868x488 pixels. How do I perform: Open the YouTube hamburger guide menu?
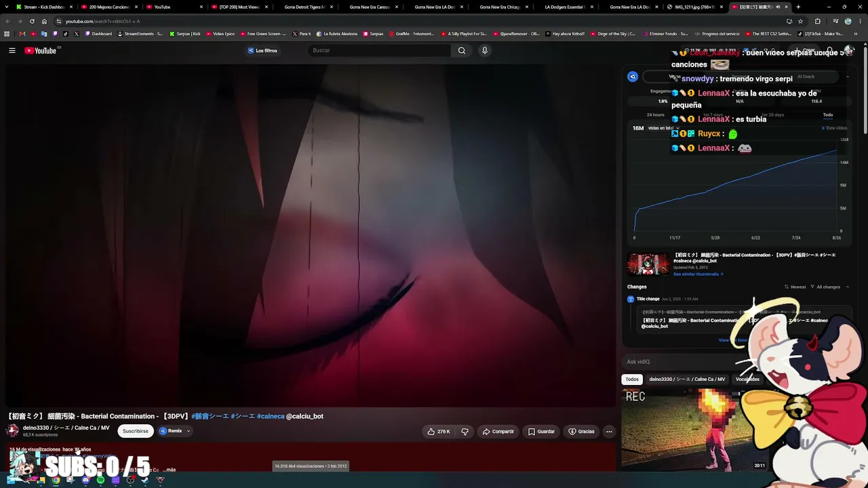click(x=12, y=50)
